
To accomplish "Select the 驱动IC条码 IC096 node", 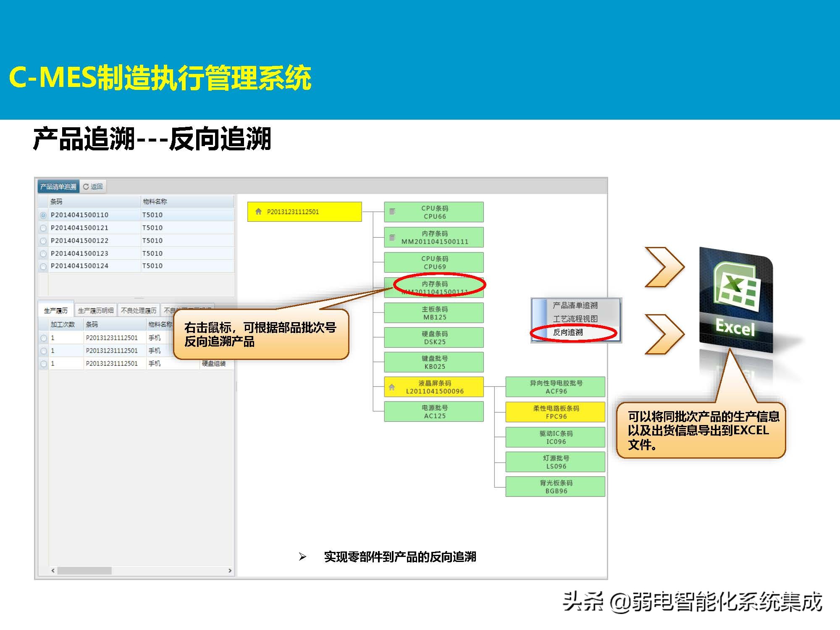I will (555, 437).
